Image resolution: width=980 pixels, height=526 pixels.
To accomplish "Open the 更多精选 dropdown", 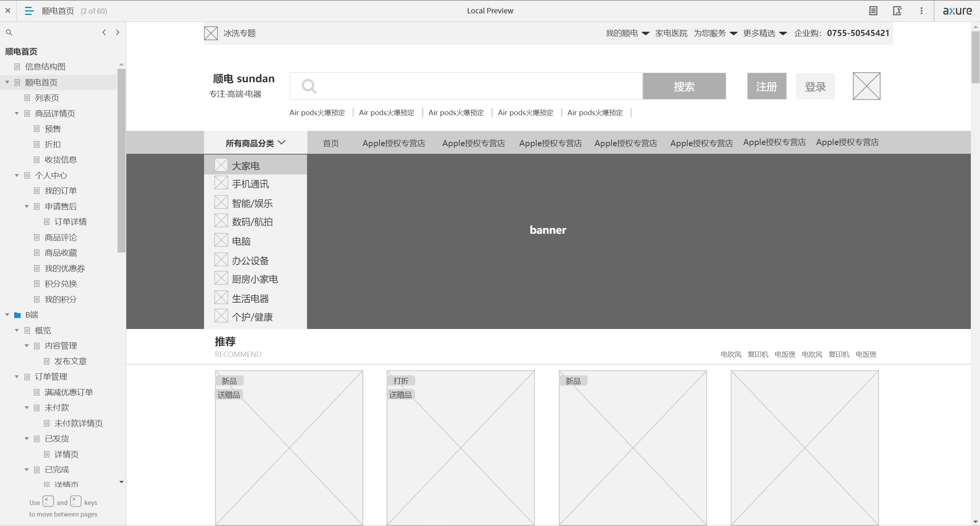I will [x=765, y=33].
